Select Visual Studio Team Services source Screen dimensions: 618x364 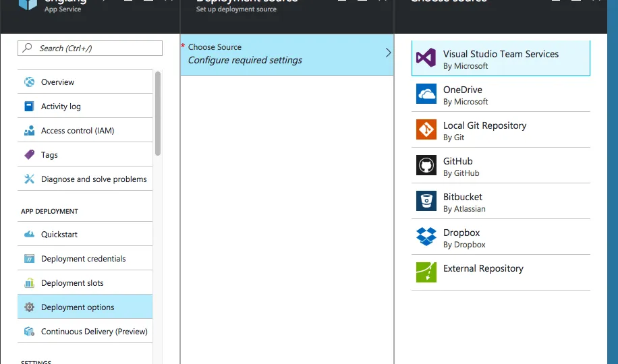click(x=501, y=58)
